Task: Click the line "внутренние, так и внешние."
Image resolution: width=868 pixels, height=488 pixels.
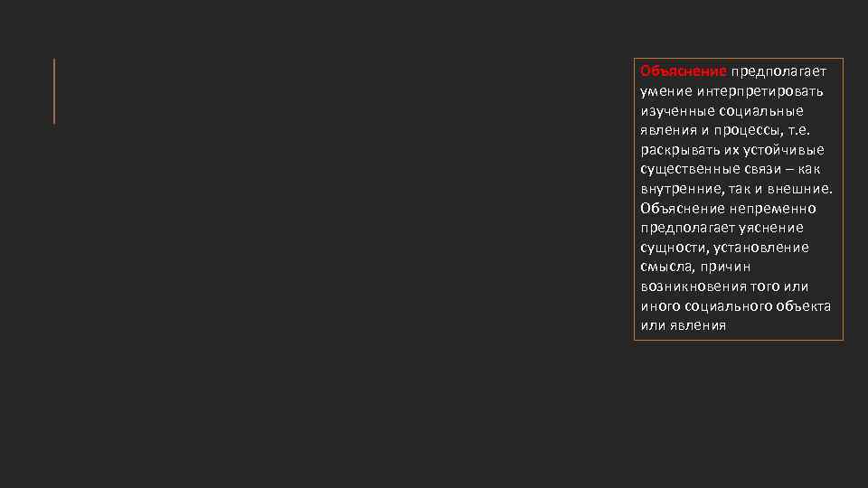Action: [735, 188]
